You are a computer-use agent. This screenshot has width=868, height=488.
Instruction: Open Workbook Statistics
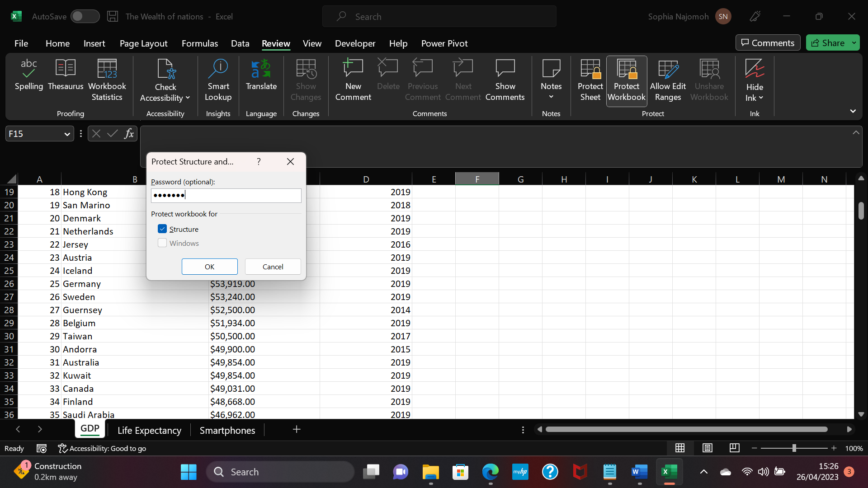107,79
